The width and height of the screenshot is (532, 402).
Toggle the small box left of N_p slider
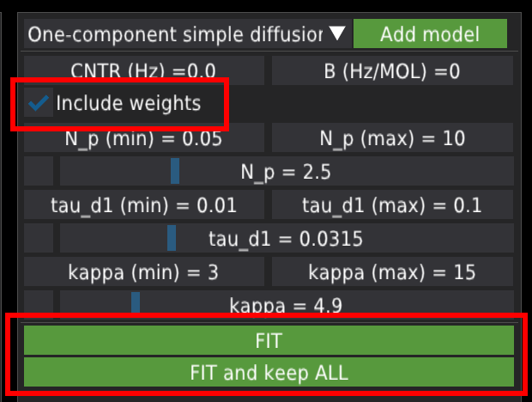[39, 171]
